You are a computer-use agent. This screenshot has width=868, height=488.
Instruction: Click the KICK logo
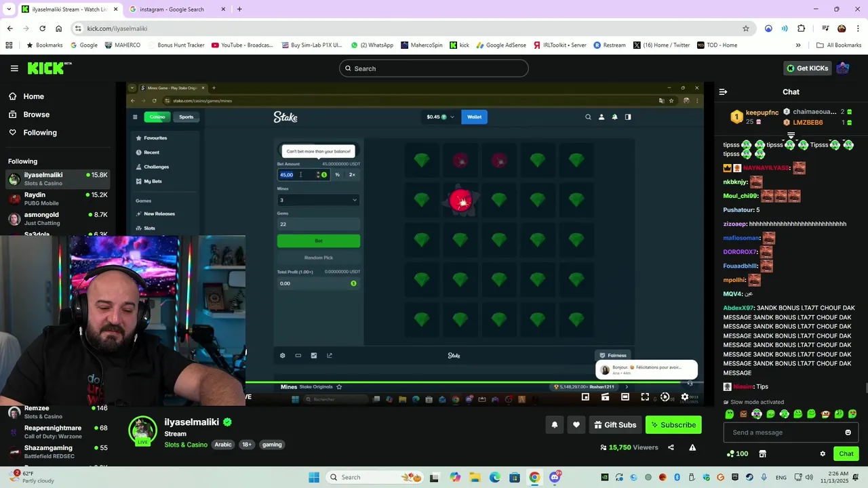[50, 68]
